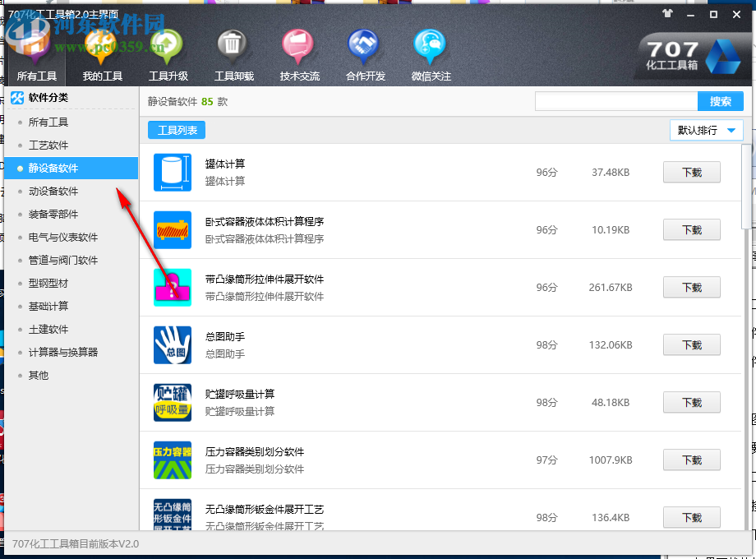Expand the 软件分类 panel header
The width and height of the screenshot is (756, 559).
[49, 98]
